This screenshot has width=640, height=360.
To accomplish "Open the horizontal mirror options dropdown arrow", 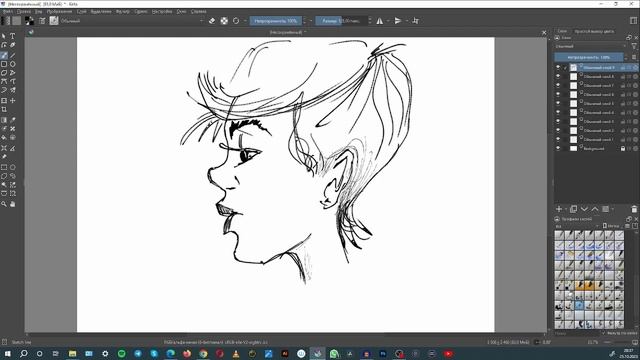I will (x=387, y=20).
